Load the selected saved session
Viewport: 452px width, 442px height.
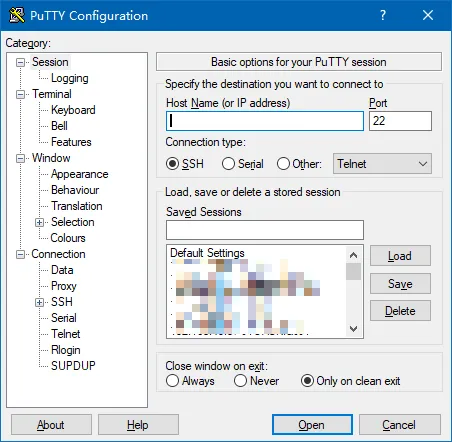pyautogui.click(x=400, y=256)
